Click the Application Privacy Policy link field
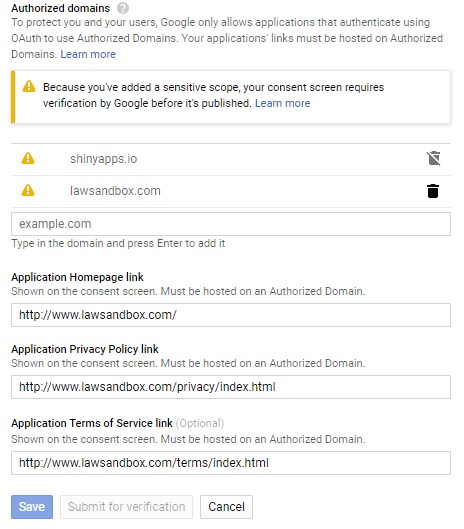Screen dimensions: 464x529 tap(231, 387)
